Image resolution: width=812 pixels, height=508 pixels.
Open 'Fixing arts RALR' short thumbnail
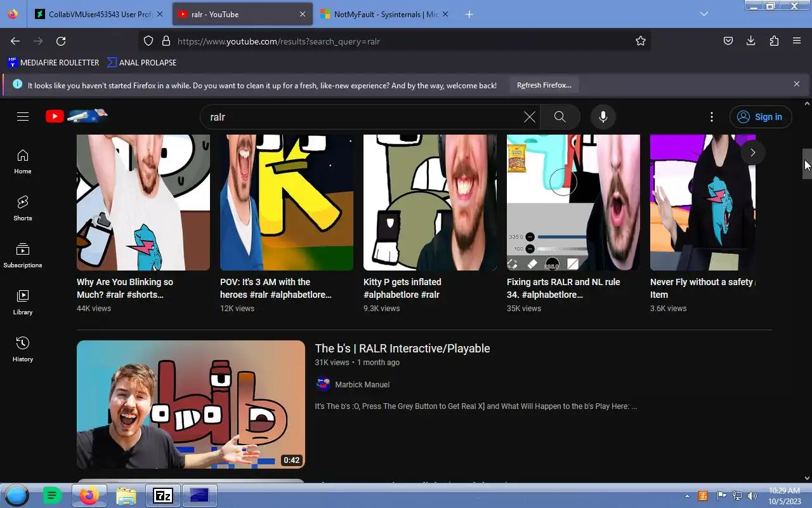(573, 202)
